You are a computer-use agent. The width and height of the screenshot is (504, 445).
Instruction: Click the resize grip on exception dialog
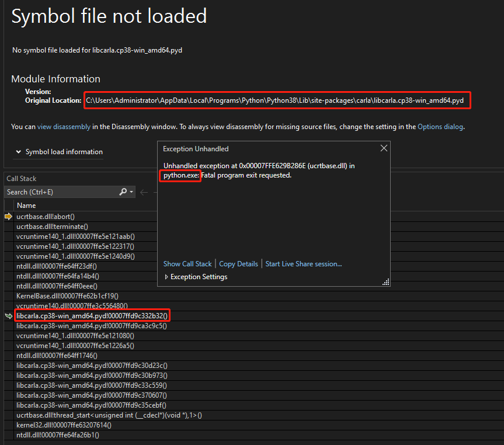pos(385,281)
